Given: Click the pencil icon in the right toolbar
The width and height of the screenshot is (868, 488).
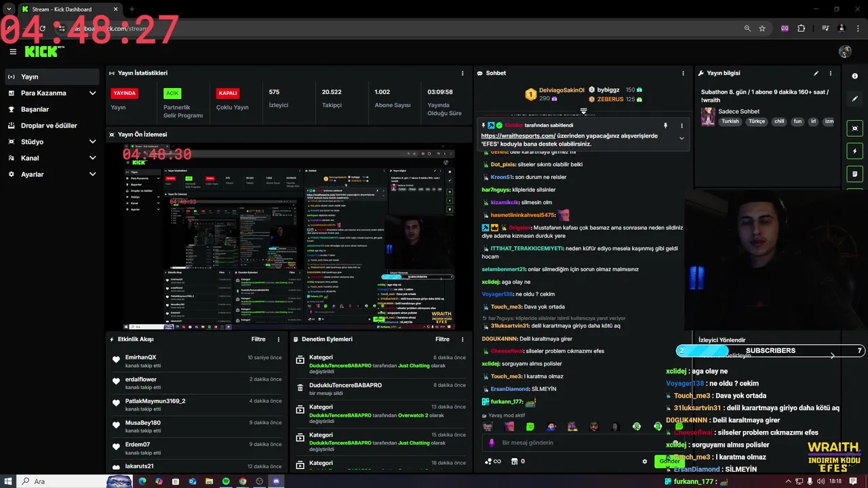Looking at the screenshot, I should tap(854, 99).
